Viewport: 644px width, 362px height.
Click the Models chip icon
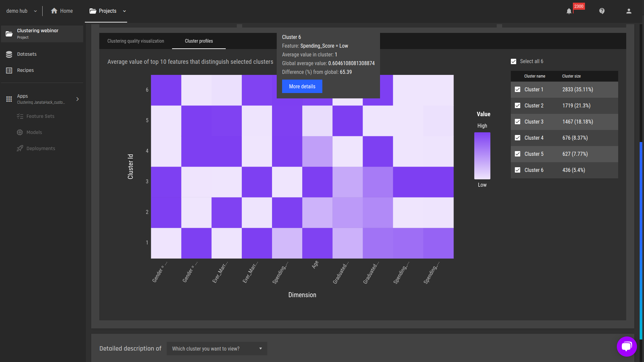[x=20, y=132]
